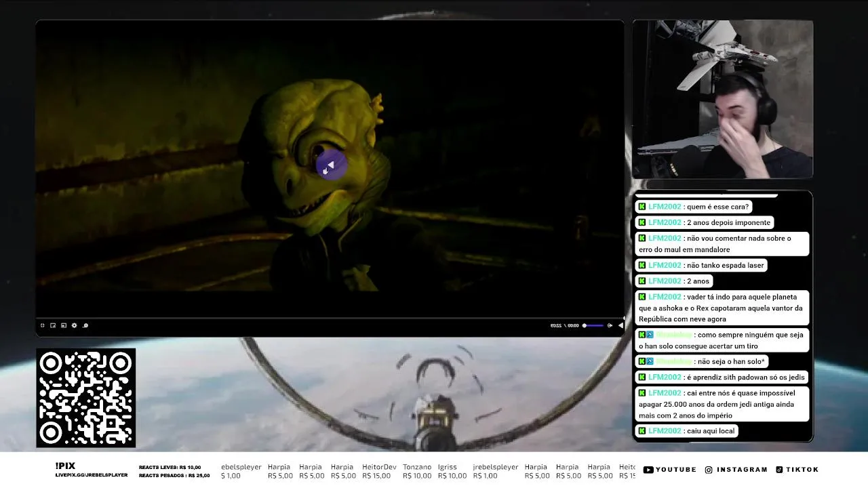The image size is (868, 488).
Task: Click the fullscreen icon in the video player
Action: point(43,325)
